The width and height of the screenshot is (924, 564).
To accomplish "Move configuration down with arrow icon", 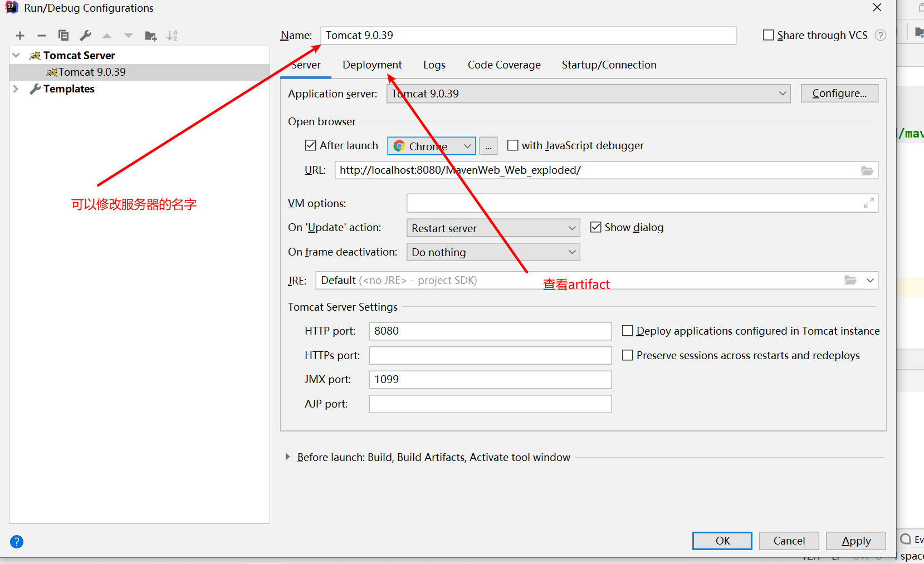I will [x=129, y=36].
